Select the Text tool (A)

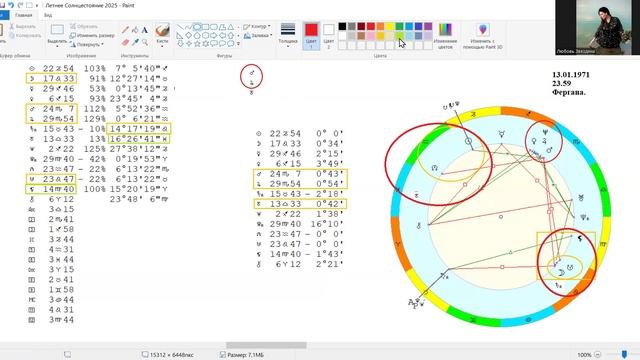pos(145,30)
